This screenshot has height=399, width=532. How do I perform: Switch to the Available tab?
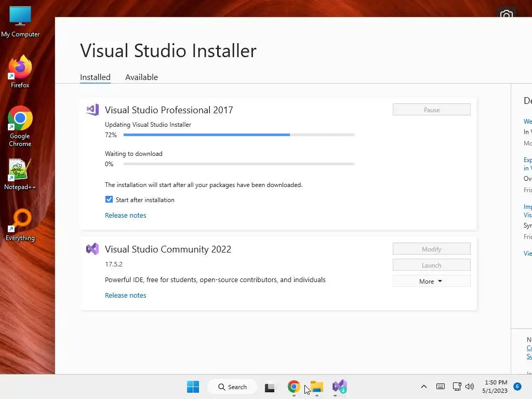click(141, 77)
